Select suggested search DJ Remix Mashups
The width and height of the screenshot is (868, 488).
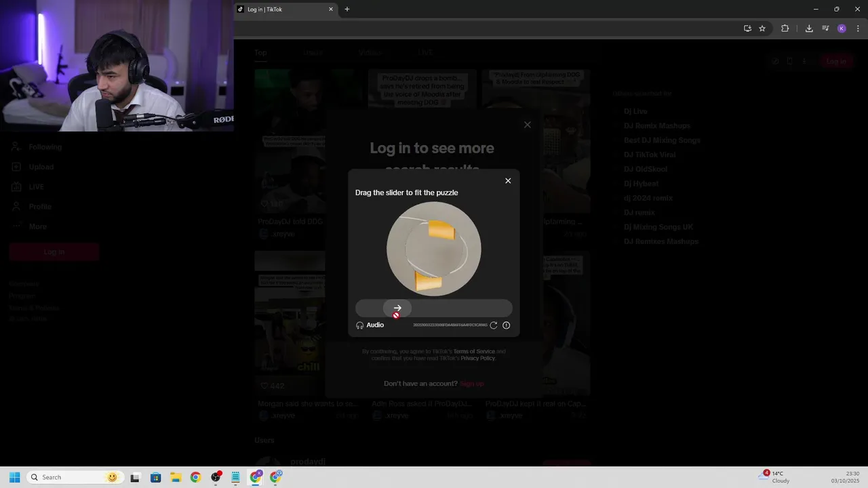click(x=657, y=126)
